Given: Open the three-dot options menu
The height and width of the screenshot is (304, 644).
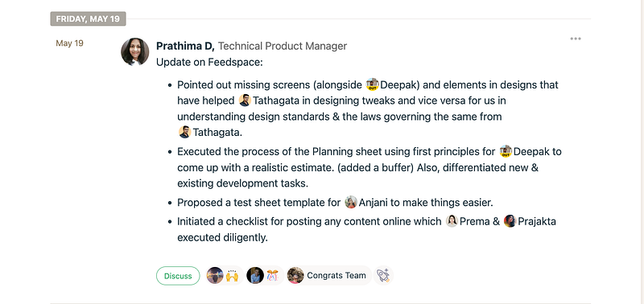Looking at the screenshot, I should pyautogui.click(x=576, y=39).
